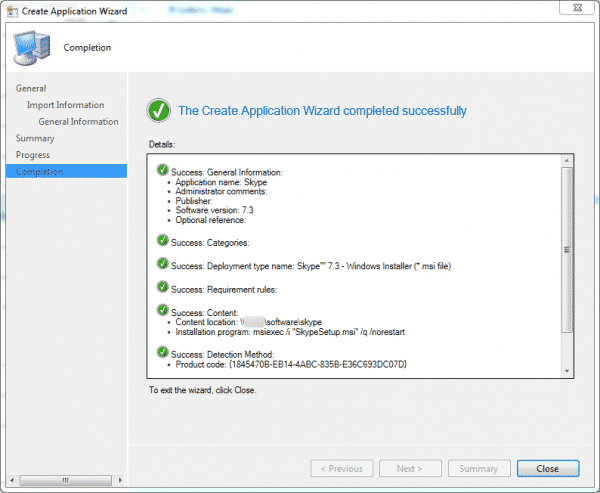
Task: Click the sidebar horizontal scrollbar thumb
Action: click(65, 480)
